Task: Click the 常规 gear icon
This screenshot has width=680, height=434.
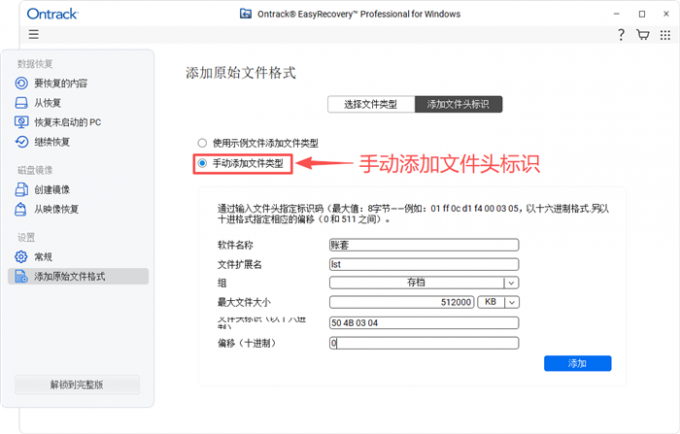Action: coord(21,257)
